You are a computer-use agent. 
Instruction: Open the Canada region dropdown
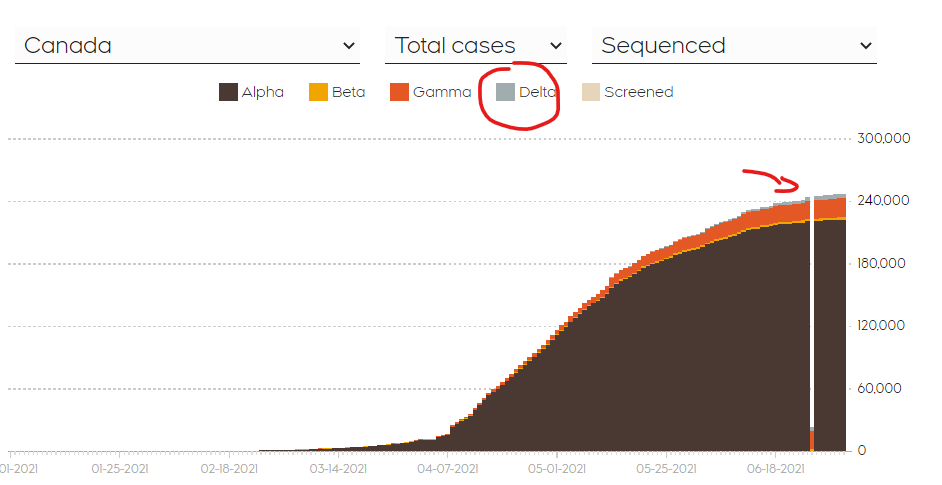click(x=187, y=46)
